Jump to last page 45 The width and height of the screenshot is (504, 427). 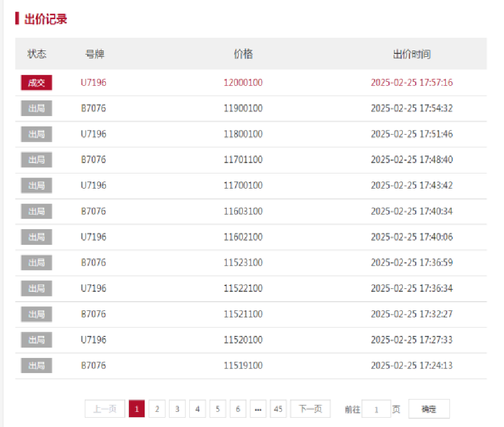[x=278, y=409]
